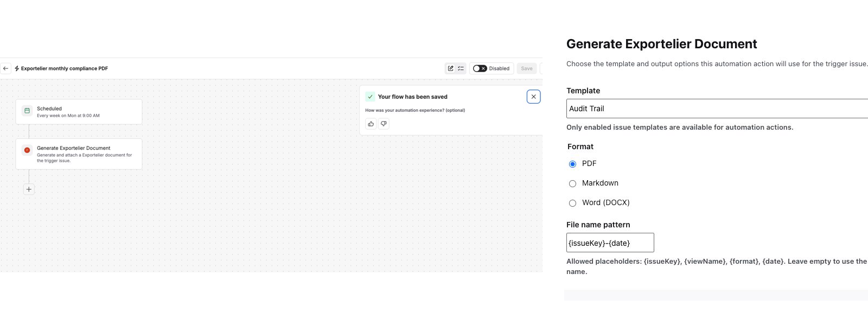The width and height of the screenshot is (868, 331).
Task: Click the 'Every week on Mon at 9:00 AM' text
Action: [x=68, y=116]
